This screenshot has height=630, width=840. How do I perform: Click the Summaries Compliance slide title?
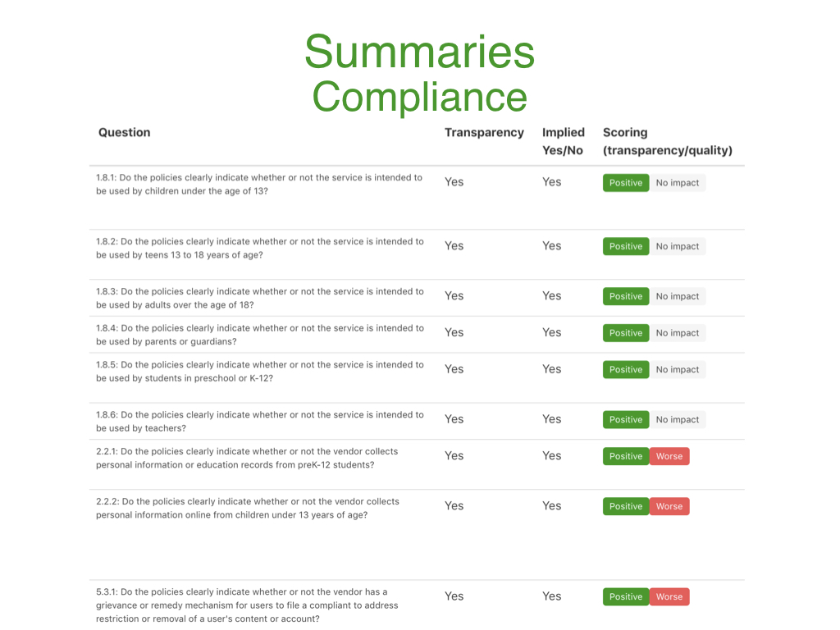tap(419, 74)
